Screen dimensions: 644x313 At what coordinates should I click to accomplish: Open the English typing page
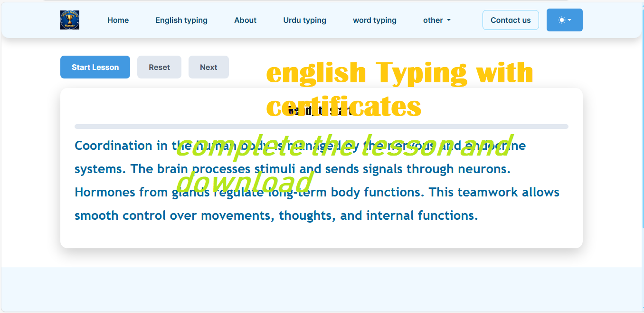tap(181, 20)
